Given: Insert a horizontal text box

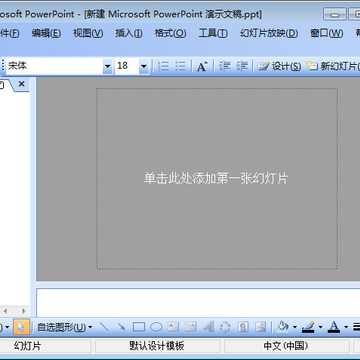Looking at the screenshot, I should coord(173,327).
